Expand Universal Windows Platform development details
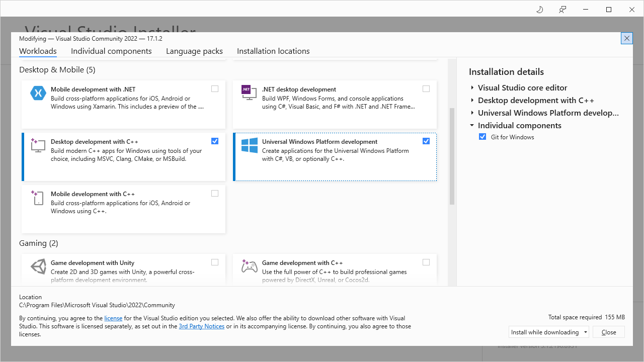This screenshot has width=644, height=362. [x=472, y=113]
